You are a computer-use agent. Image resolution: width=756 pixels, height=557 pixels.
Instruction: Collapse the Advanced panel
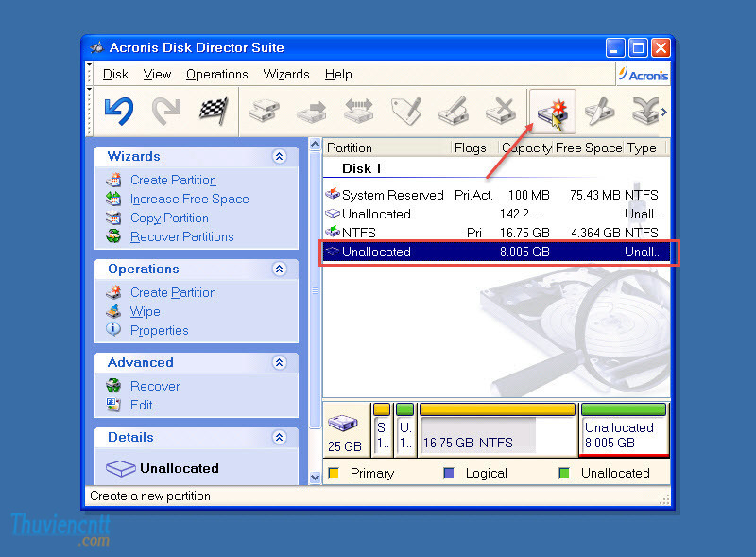click(x=280, y=362)
